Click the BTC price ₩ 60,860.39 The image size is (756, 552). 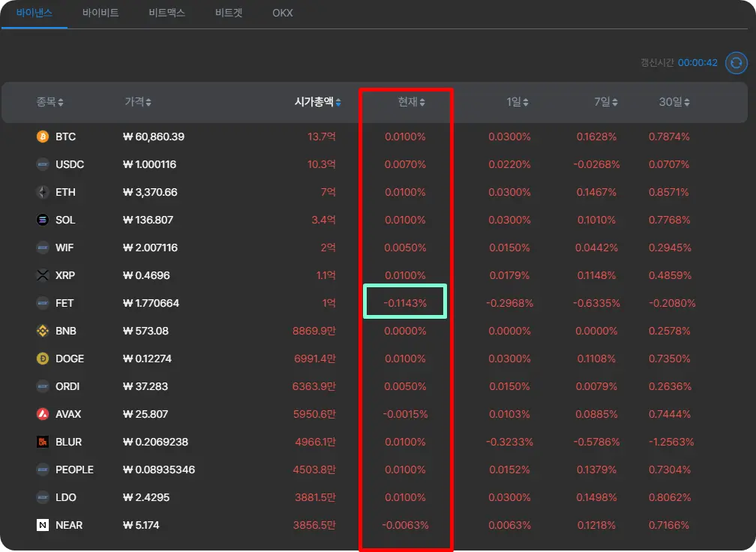pos(154,136)
